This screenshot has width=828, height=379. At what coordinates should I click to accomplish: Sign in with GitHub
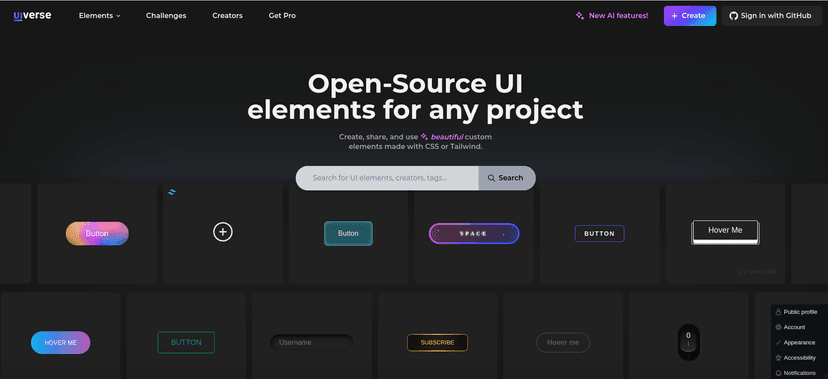click(771, 16)
